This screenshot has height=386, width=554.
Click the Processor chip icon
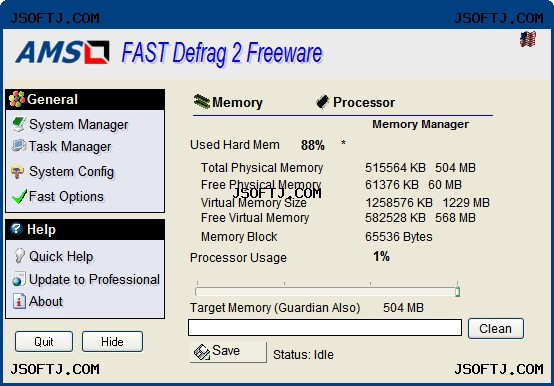pos(323,102)
